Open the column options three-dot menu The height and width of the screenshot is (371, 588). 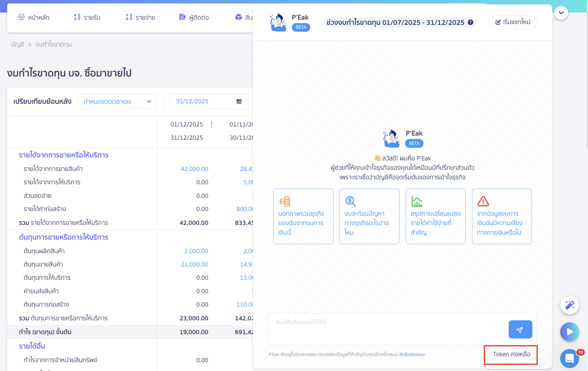tap(212, 124)
